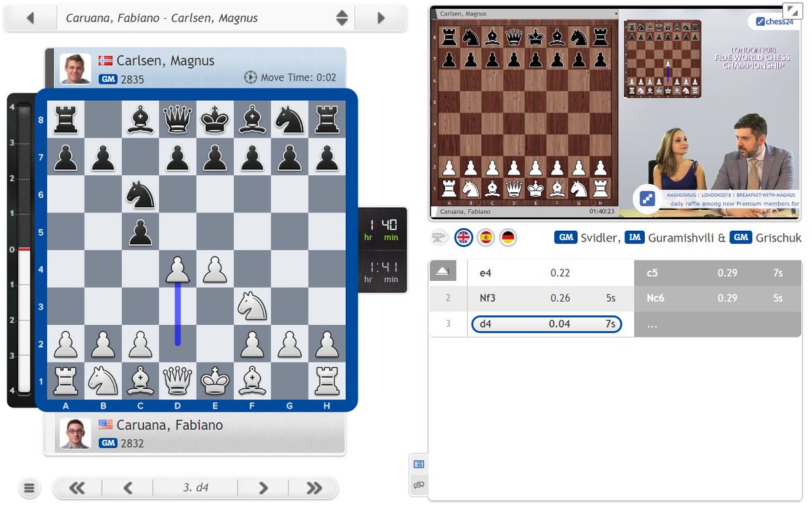Viewport: 812px width, 509px height.
Task: Switch to chat view tab
Action: pos(418,485)
